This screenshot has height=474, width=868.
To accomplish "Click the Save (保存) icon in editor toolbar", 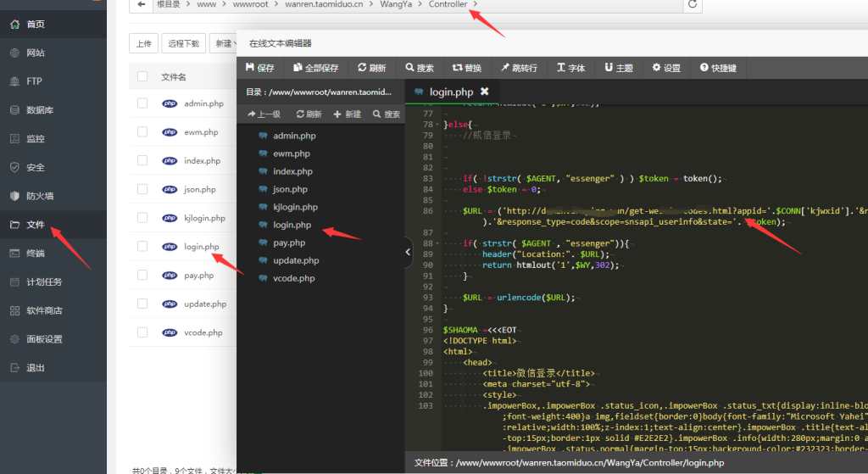I will (259, 68).
